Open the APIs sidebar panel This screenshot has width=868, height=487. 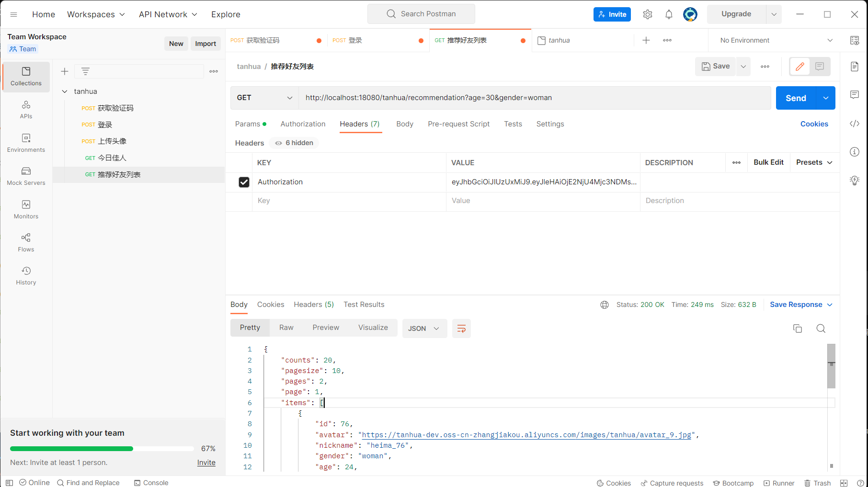click(26, 110)
